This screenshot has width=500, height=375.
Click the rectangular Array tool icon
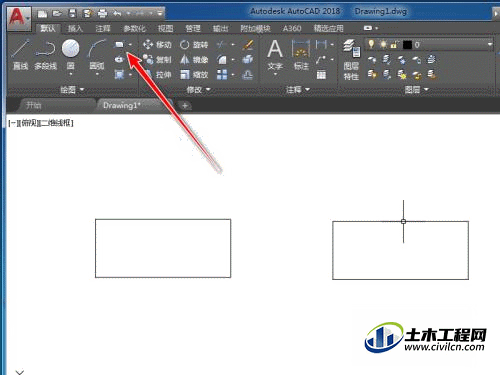(x=222, y=75)
